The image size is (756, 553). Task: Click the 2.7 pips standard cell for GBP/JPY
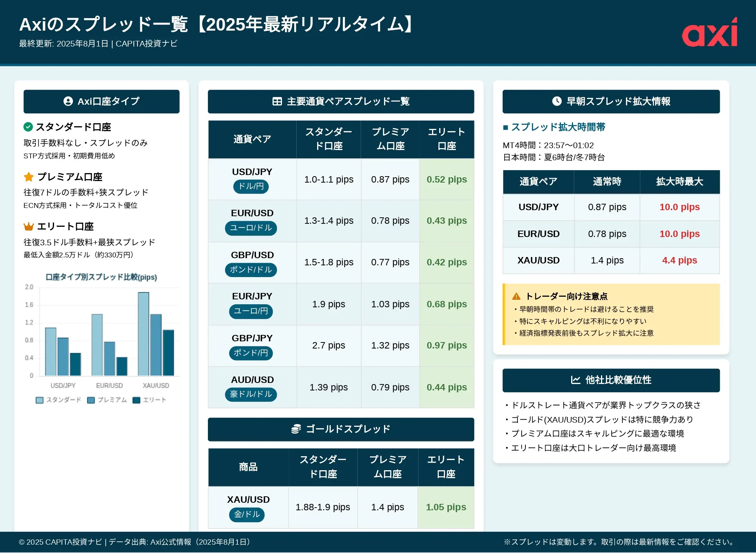[329, 345]
